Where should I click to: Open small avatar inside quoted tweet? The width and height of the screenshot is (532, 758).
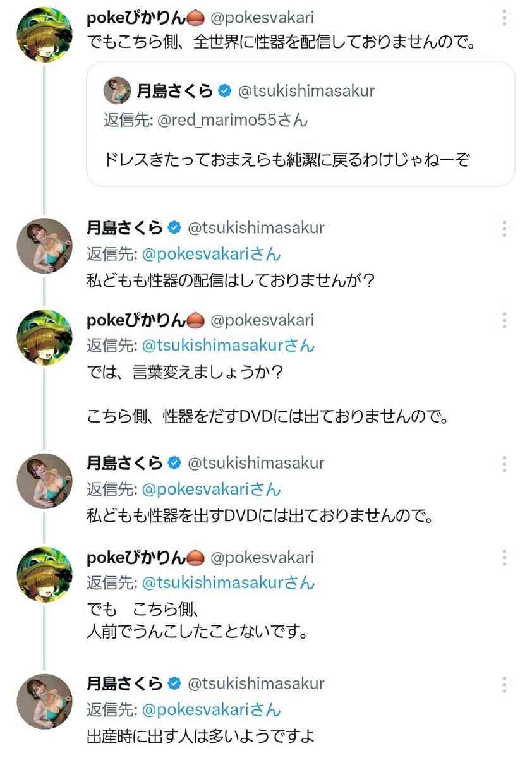point(116,90)
